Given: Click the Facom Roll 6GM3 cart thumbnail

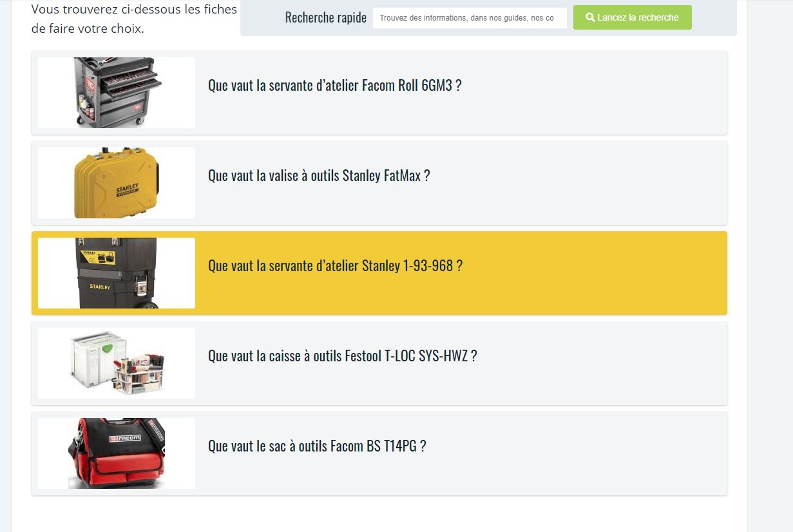Looking at the screenshot, I should (117, 93).
